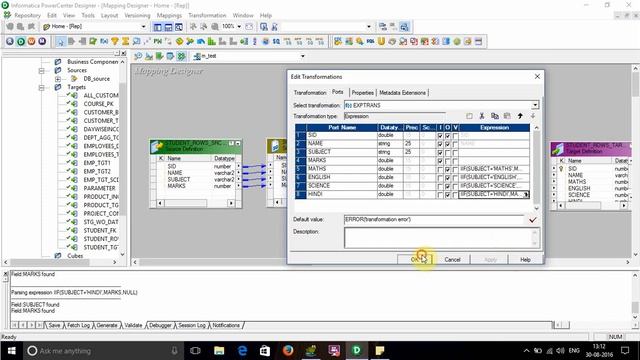Open the Metadata Extensions tab
Viewport: 640px width, 360px height.
tap(402, 93)
